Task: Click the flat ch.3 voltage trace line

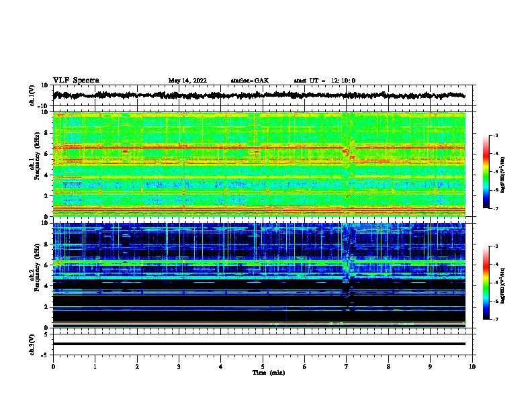Action: (x=259, y=344)
